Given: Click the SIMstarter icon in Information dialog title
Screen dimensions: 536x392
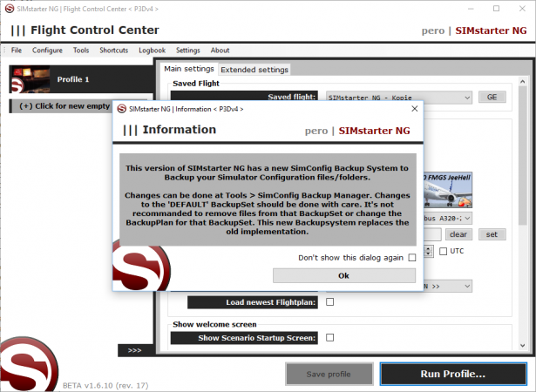Looking at the screenshot, I should point(122,109).
